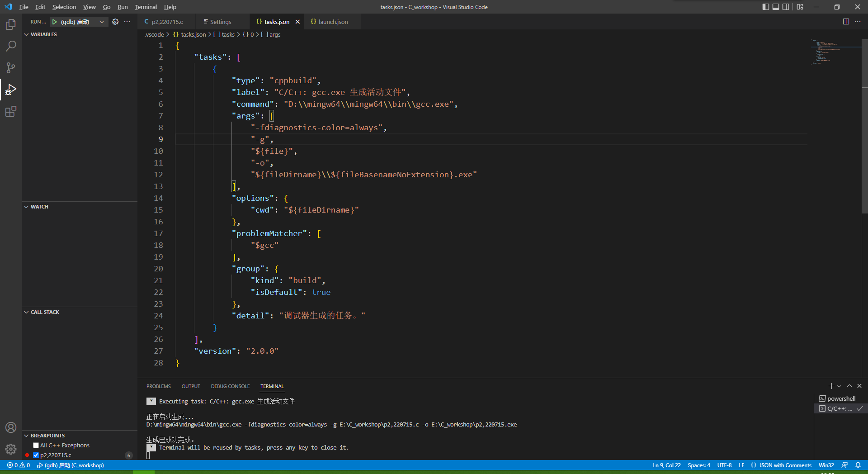Image resolution: width=868 pixels, height=474 pixels.
Task: Click (gdb) 启动 (C_workshop) in status bar
Action: [x=71, y=465]
